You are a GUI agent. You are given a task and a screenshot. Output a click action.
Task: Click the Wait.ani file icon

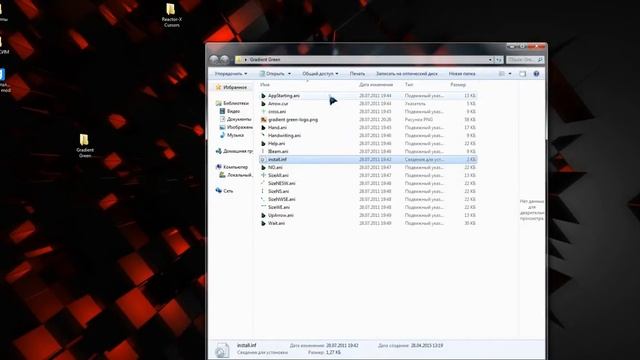tap(263, 223)
